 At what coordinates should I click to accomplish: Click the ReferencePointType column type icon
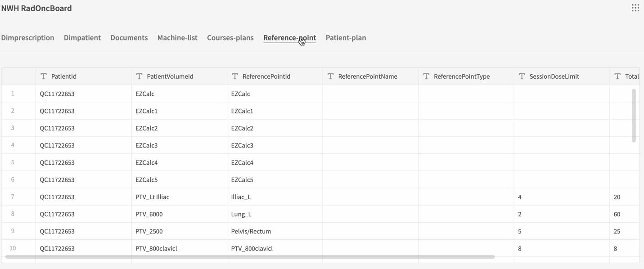pyautogui.click(x=426, y=76)
